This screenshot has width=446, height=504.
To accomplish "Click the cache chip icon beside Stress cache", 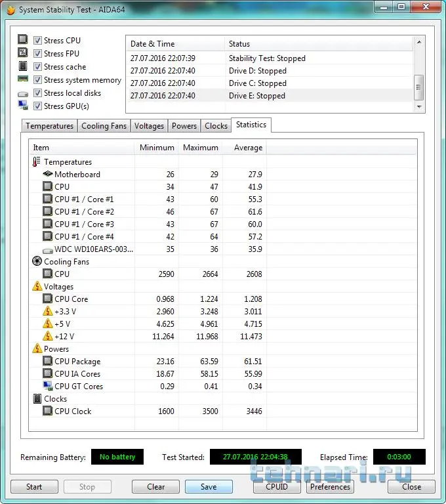I will pos(22,66).
